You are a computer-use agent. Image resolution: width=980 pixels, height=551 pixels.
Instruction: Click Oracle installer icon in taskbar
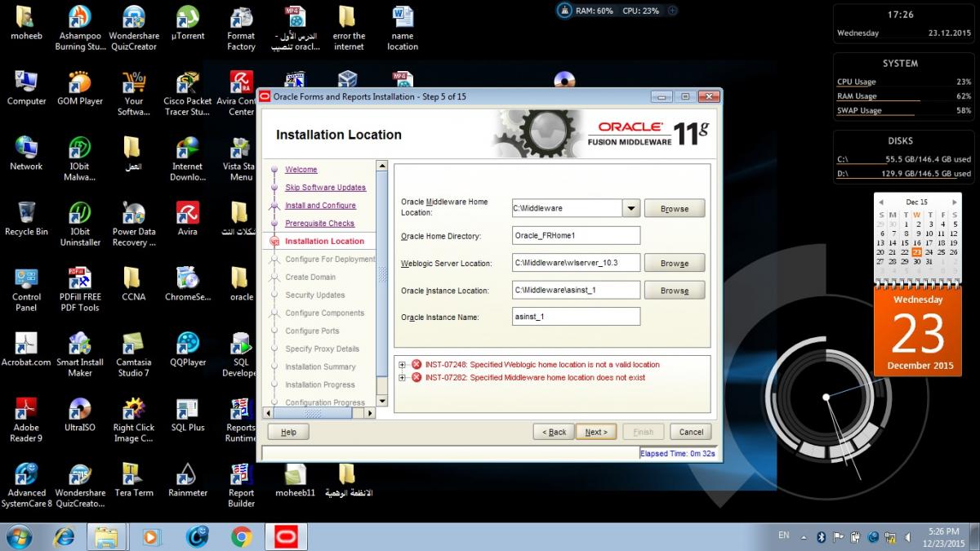[287, 536]
